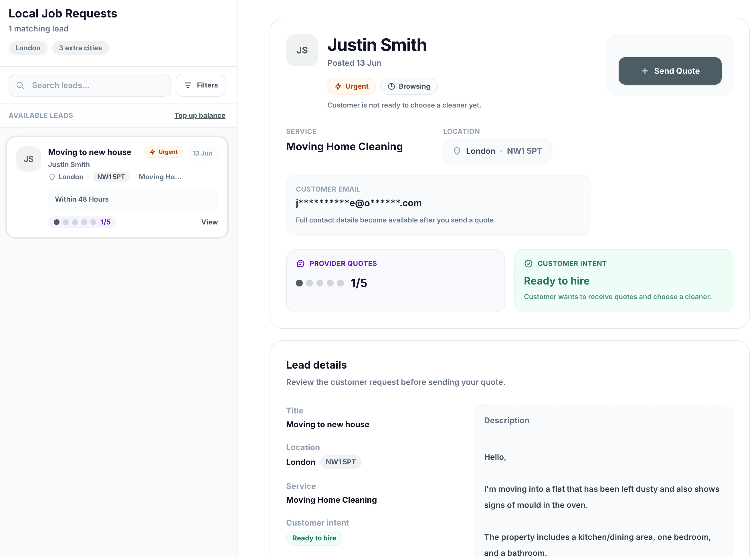The width and height of the screenshot is (756, 557).
Task: Select the 3 extra cities chip
Action: click(80, 48)
